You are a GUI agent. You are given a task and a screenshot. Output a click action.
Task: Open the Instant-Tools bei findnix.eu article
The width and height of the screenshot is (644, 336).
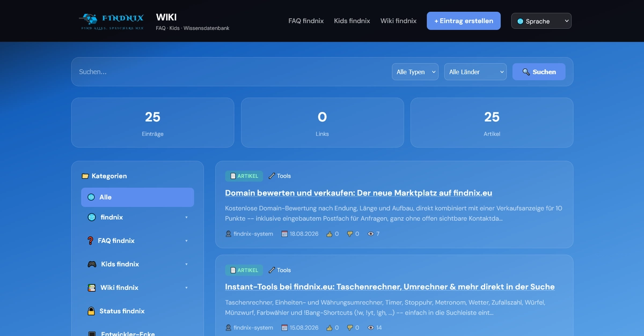tap(390, 287)
